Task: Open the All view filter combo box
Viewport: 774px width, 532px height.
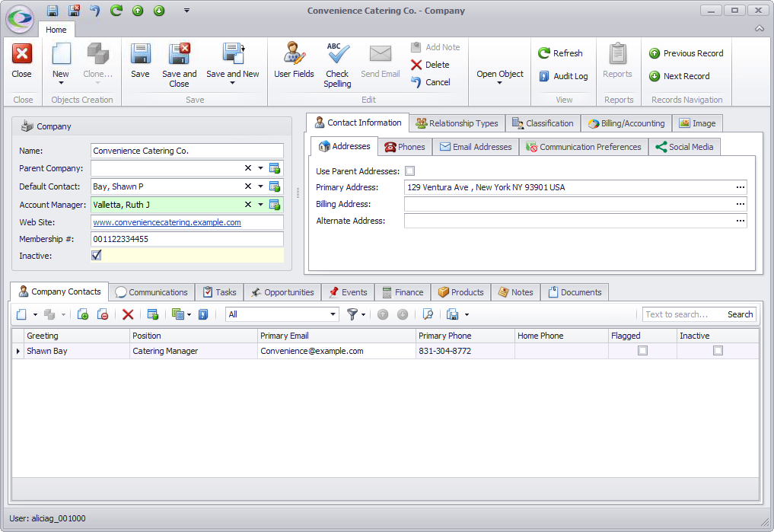Action: (282, 314)
